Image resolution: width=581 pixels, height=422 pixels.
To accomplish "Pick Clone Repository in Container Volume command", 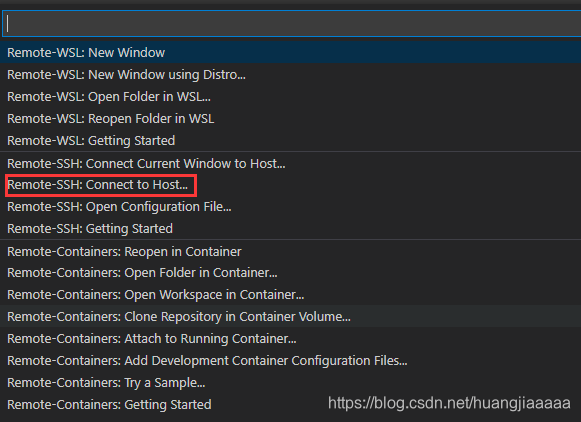I will coord(290,316).
